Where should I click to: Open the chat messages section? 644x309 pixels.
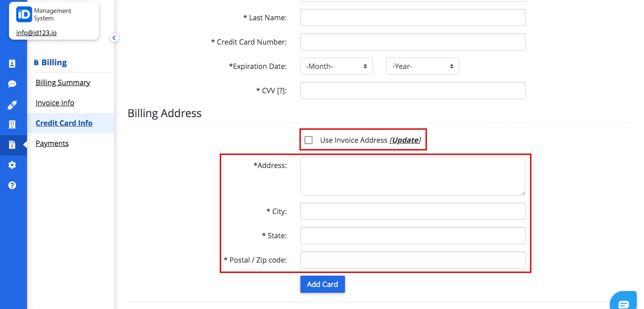(x=13, y=84)
